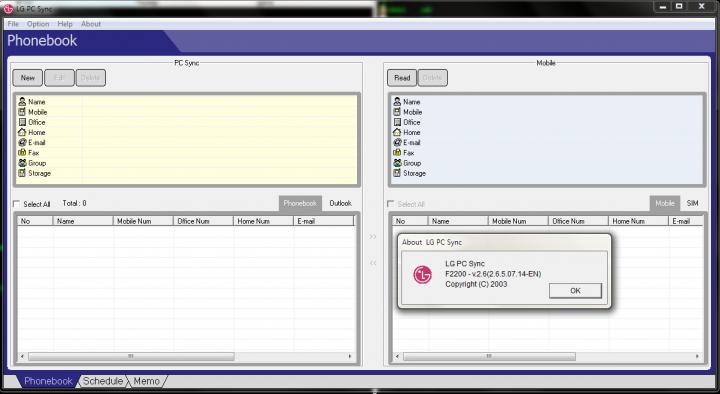Toggle Select All in Mobile panel

pyautogui.click(x=391, y=204)
